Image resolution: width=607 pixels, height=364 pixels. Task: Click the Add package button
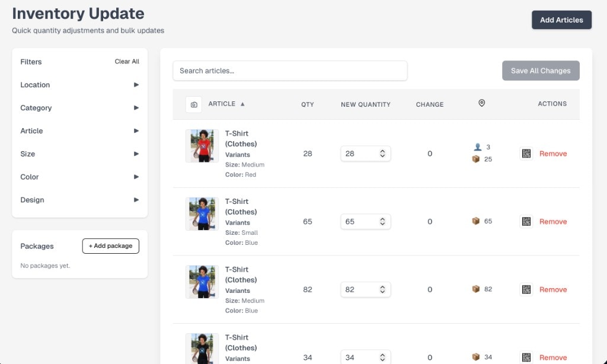(x=111, y=246)
